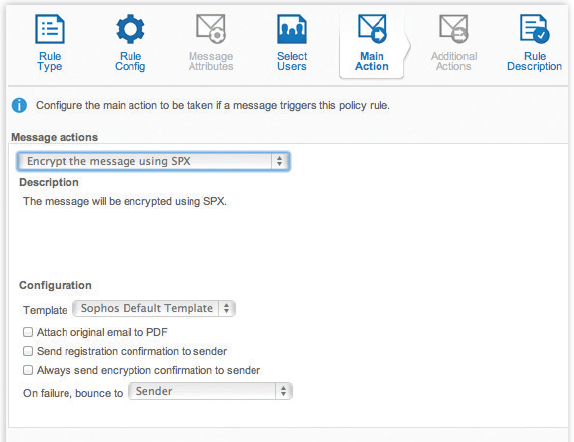Enable Attach original email to PDF
The image size is (574, 442).
28,332
